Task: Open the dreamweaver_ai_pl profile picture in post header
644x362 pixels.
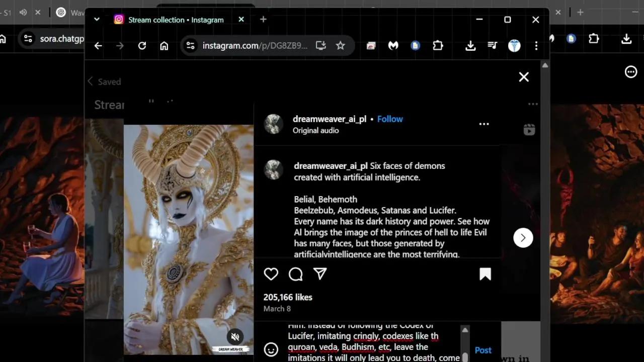Action: 273,124
